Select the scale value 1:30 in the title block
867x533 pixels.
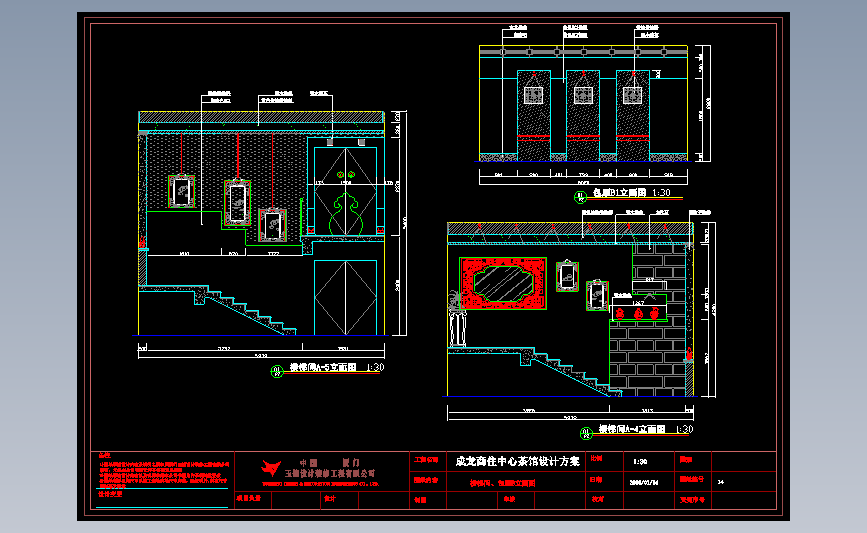click(x=640, y=462)
